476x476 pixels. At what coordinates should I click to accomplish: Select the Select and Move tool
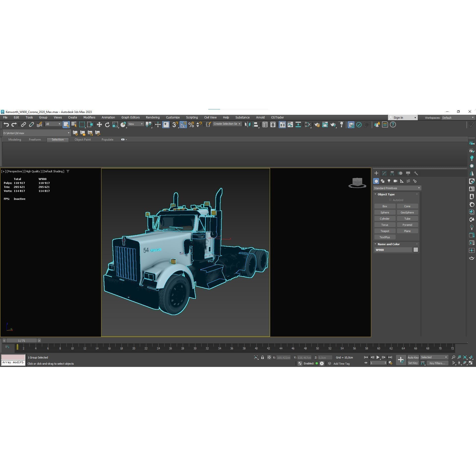99,124
